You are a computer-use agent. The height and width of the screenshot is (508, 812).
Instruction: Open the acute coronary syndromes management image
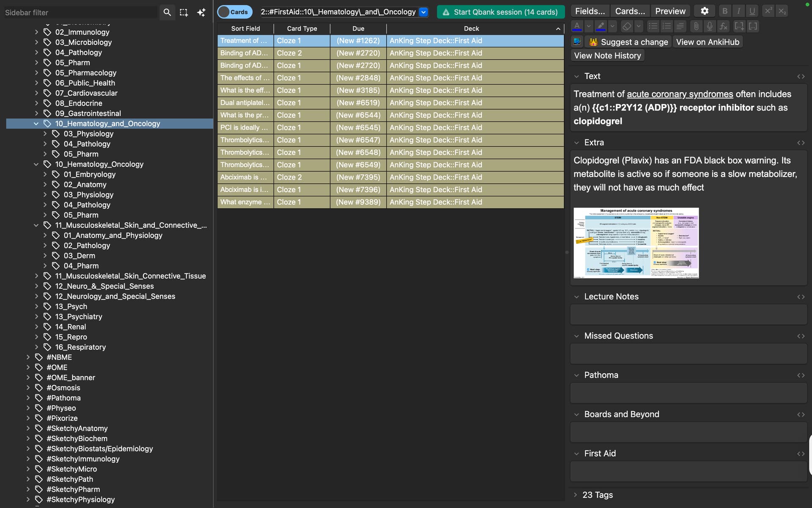click(x=636, y=243)
